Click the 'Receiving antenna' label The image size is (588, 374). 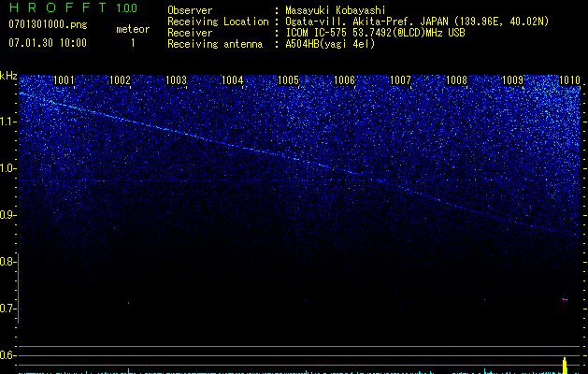pyautogui.click(x=215, y=44)
